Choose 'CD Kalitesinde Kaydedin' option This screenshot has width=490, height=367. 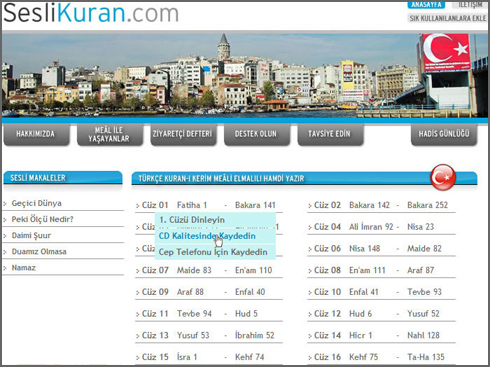pyautogui.click(x=215, y=236)
